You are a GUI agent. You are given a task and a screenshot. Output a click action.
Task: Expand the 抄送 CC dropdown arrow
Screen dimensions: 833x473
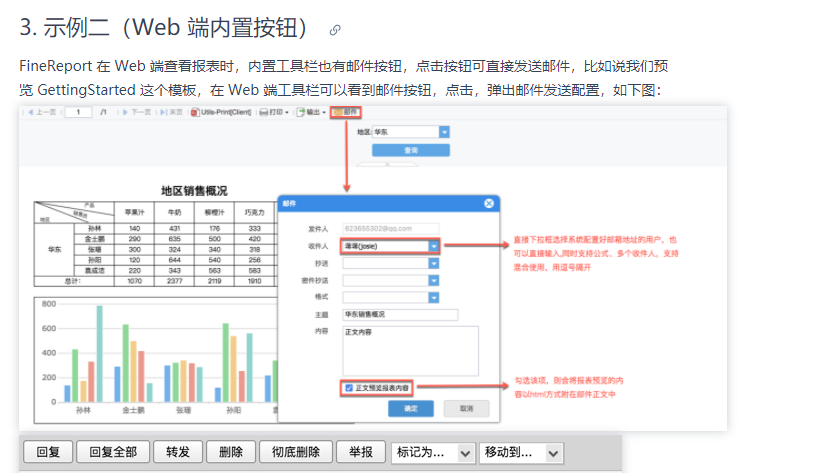[x=434, y=264]
